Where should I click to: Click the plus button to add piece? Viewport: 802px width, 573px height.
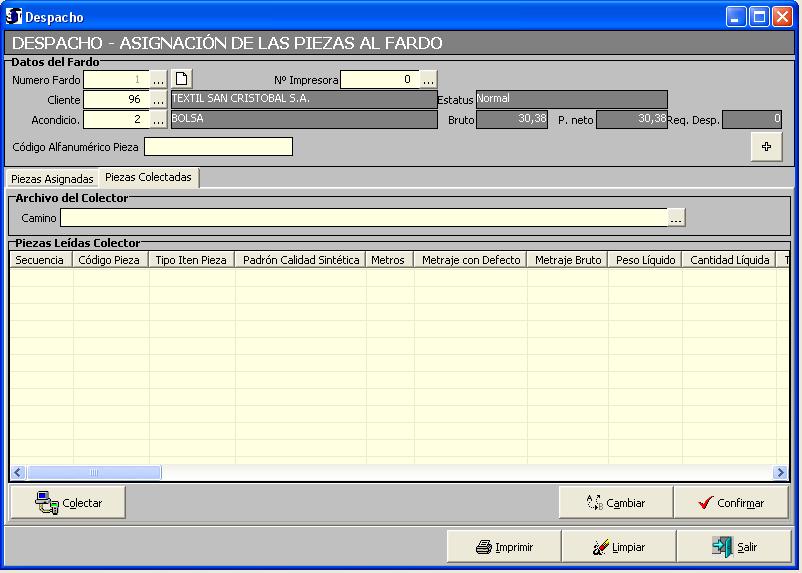point(766,147)
